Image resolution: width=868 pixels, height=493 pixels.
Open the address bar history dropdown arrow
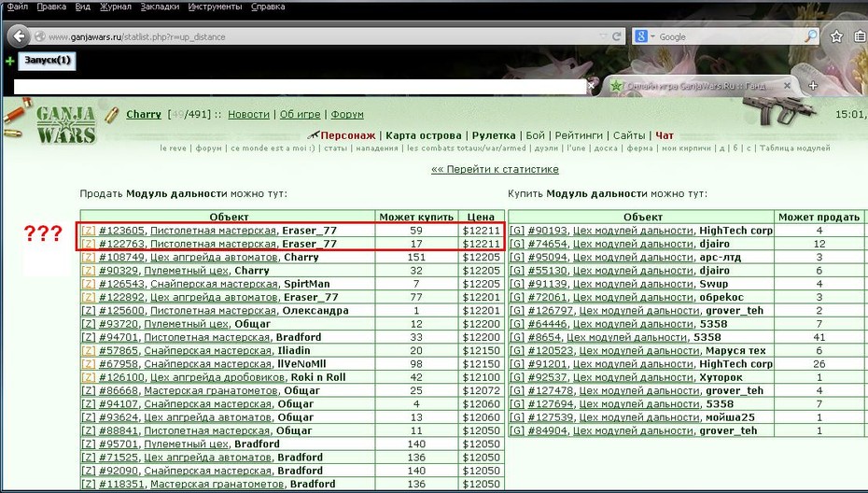click(603, 36)
